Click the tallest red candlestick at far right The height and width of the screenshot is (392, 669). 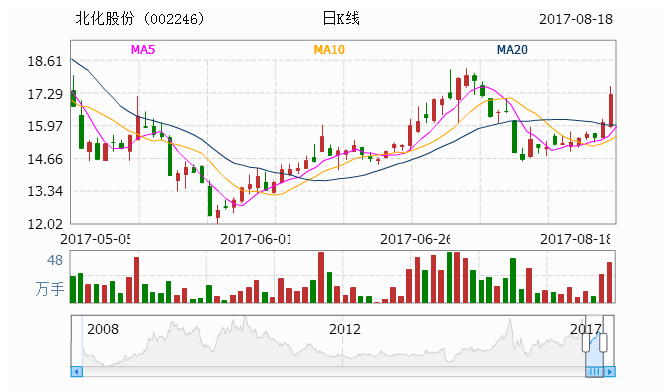(x=611, y=107)
